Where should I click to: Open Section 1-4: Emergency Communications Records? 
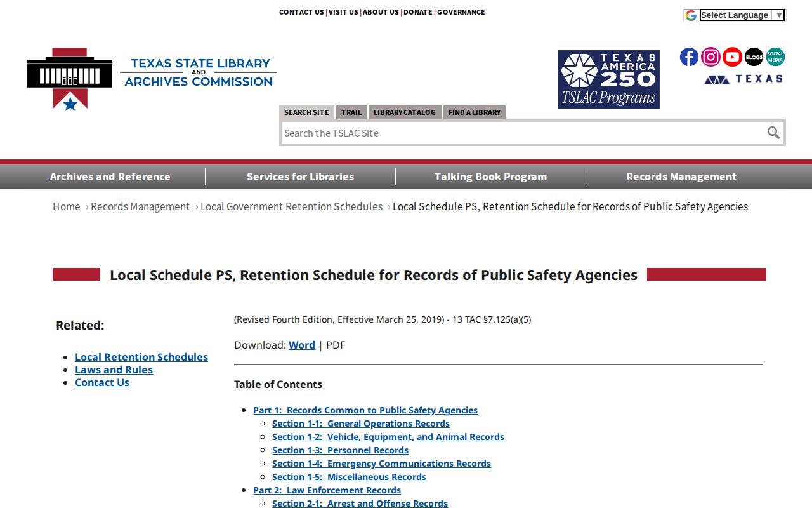382,464
